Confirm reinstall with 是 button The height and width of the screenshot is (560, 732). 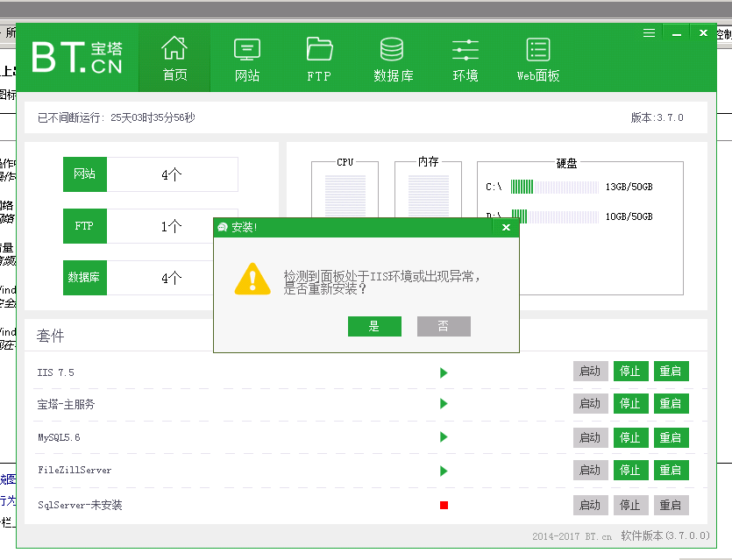(x=374, y=326)
